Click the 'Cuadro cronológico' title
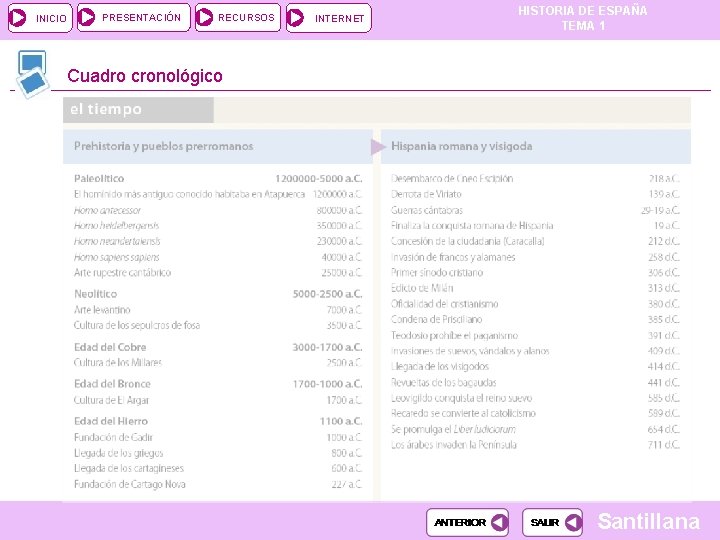This screenshot has width=720, height=540. pyautogui.click(x=145, y=76)
